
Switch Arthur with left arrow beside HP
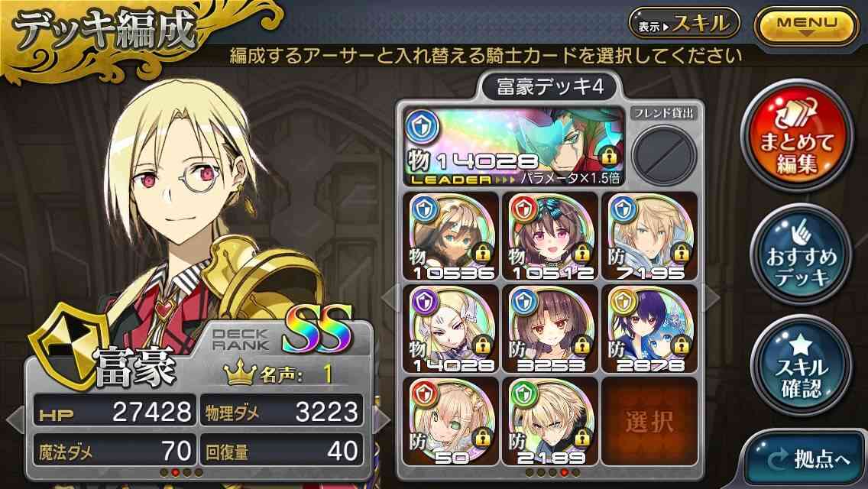pos(15,419)
